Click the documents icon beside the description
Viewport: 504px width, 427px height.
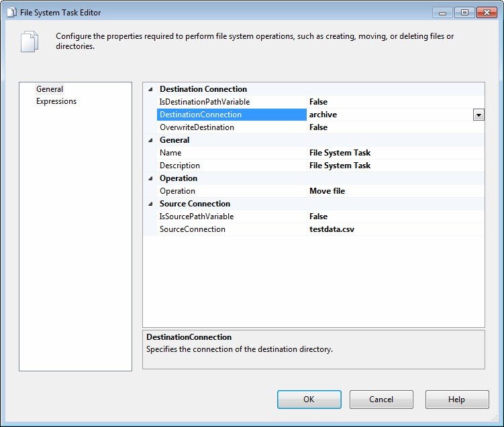tap(30, 42)
